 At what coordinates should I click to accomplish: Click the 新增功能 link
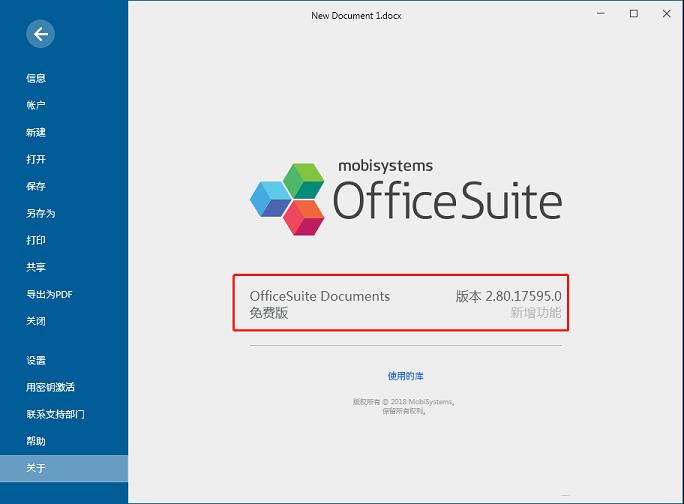pos(536,313)
